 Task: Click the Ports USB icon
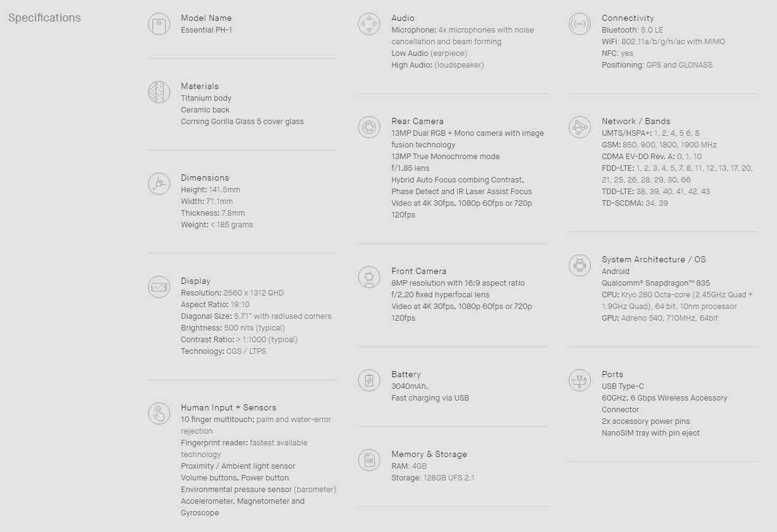tap(580, 380)
